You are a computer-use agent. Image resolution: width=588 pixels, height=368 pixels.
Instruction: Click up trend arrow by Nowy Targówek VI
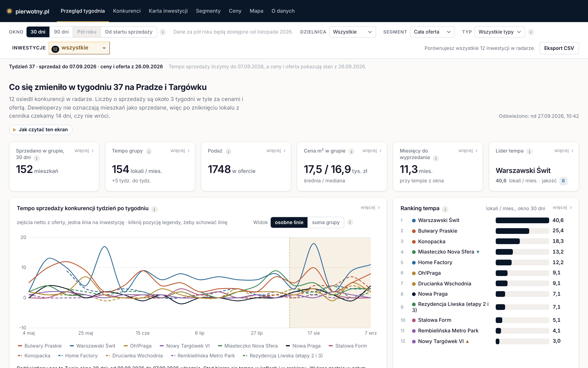[467, 341]
